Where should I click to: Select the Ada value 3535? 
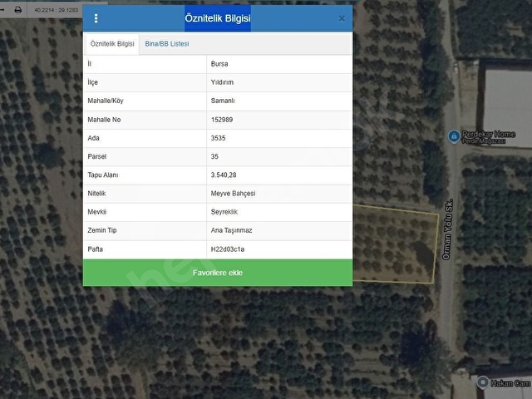[x=218, y=138]
